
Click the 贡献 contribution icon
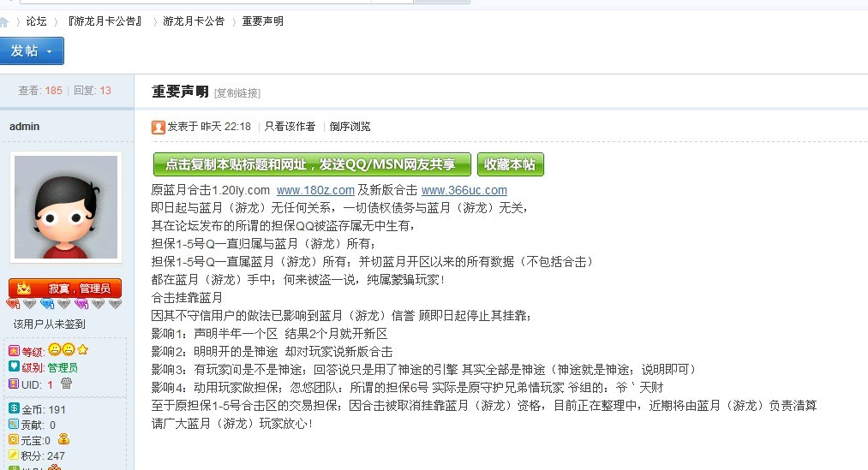click(14, 425)
